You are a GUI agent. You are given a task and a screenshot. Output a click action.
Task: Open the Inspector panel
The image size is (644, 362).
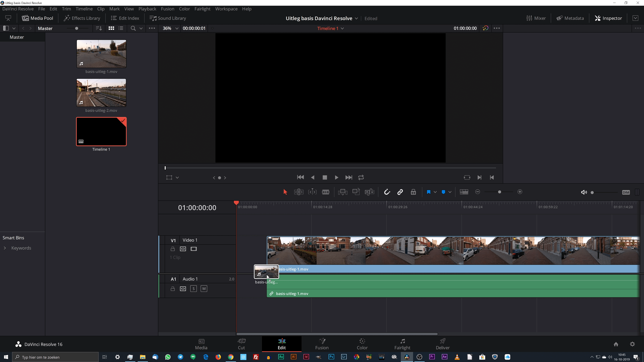click(608, 18)
